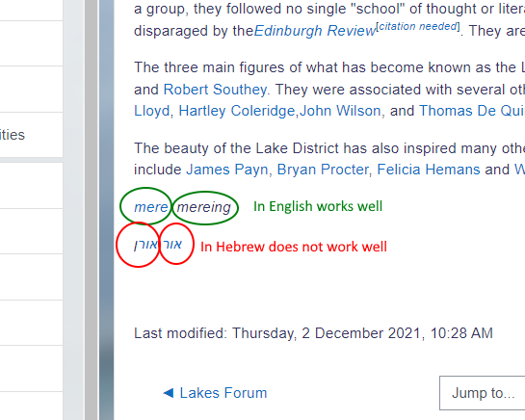
Task: Open the Edinburgh Review link
Action: [315, 31]
